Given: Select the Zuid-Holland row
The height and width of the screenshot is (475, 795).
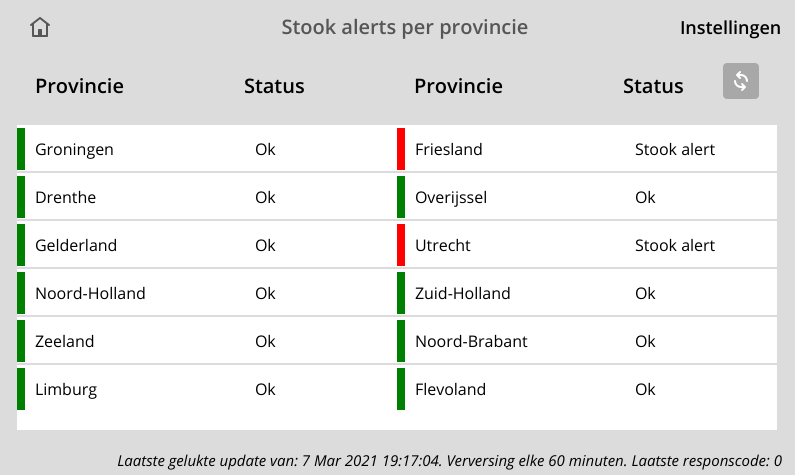Looking at the screenshot, I should click(587, 293).
